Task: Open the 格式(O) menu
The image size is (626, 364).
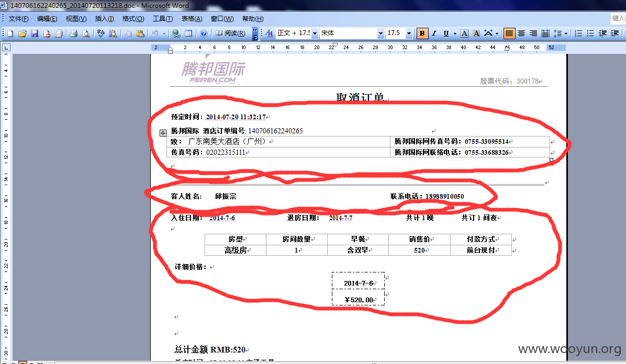Action: click(x=133, y=19)
